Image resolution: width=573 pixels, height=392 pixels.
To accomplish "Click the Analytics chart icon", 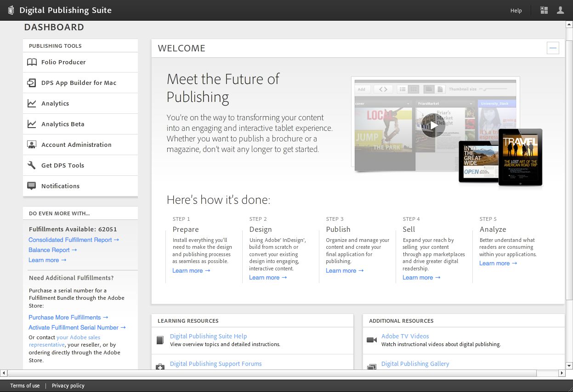I will tap(32, 103).
